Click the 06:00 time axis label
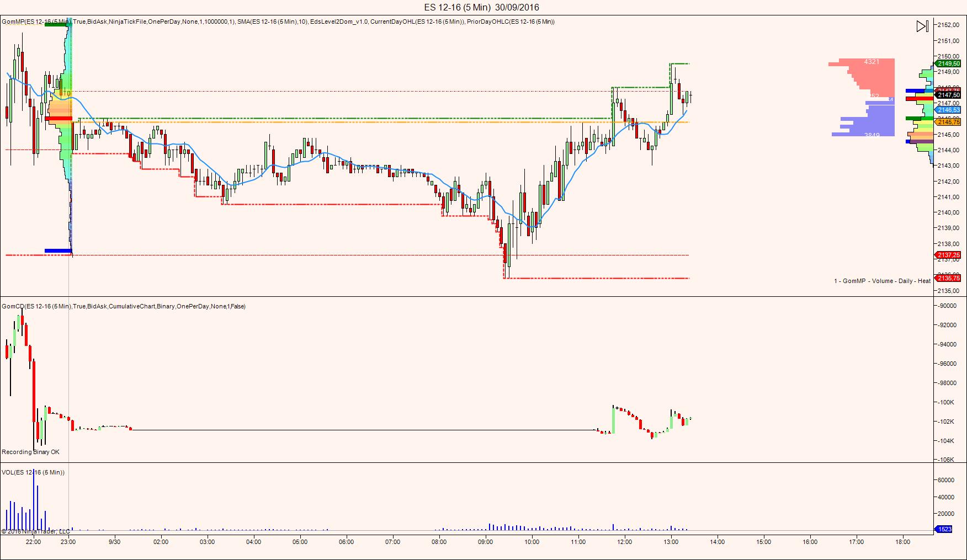The image size is (967, 560). click(x=347, y=542)
